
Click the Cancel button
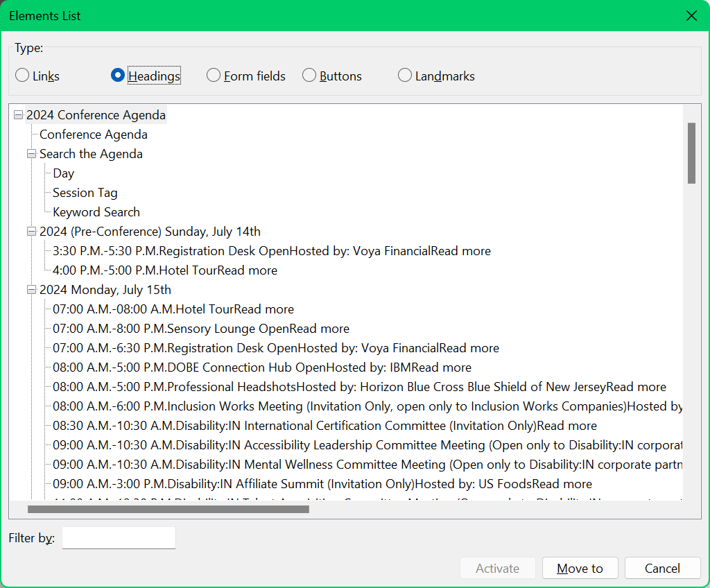(662, 568)
